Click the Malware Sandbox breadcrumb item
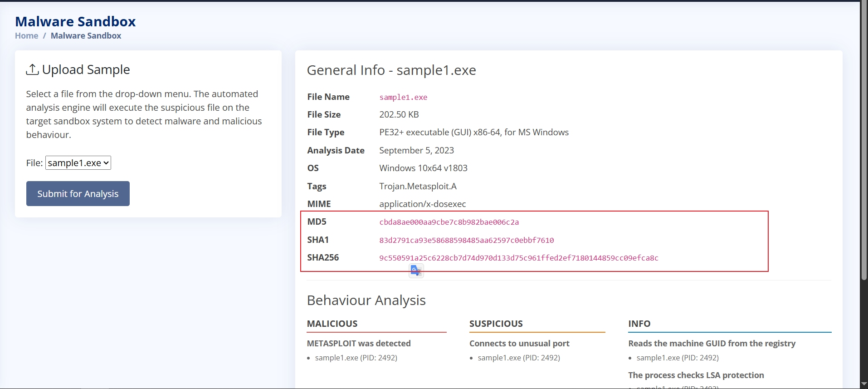The image size is (868, 389). 86,36
